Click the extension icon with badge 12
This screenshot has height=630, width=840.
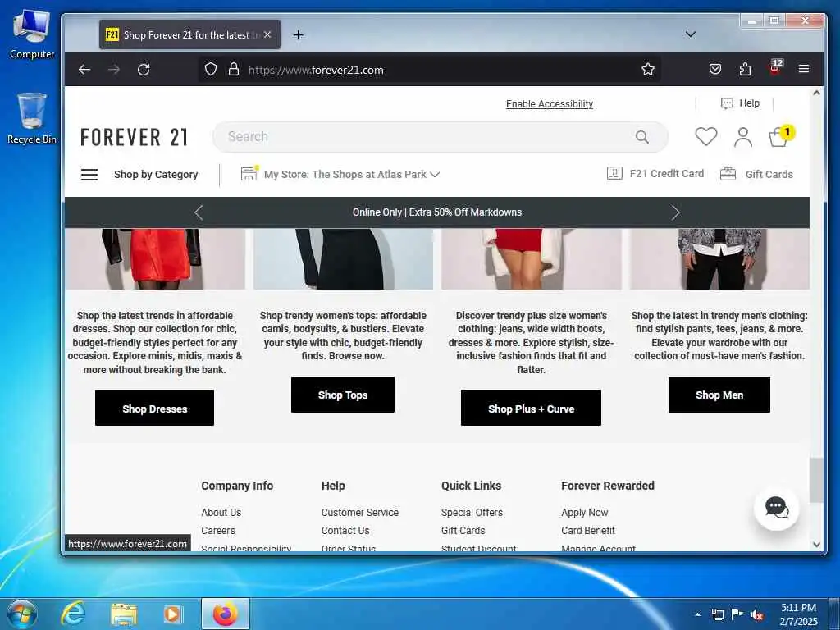pyautogui.click(x=775, y=67)
